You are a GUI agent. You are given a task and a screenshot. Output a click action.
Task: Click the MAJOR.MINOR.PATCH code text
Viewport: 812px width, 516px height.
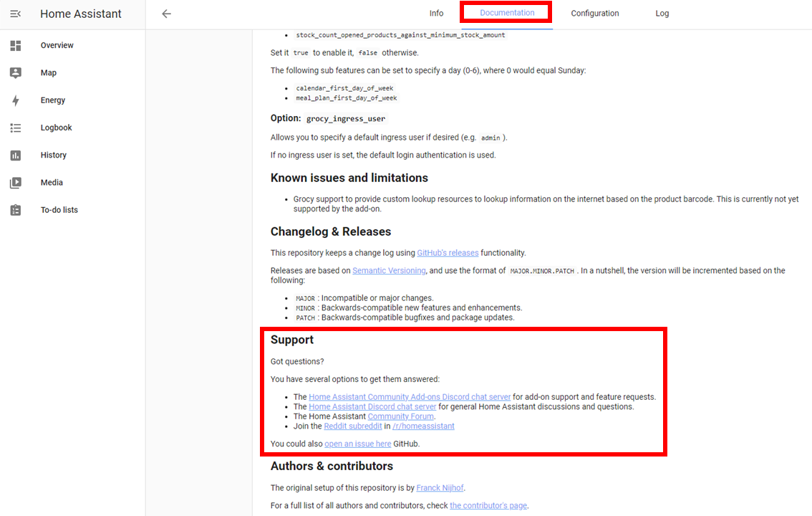[542, 271]
